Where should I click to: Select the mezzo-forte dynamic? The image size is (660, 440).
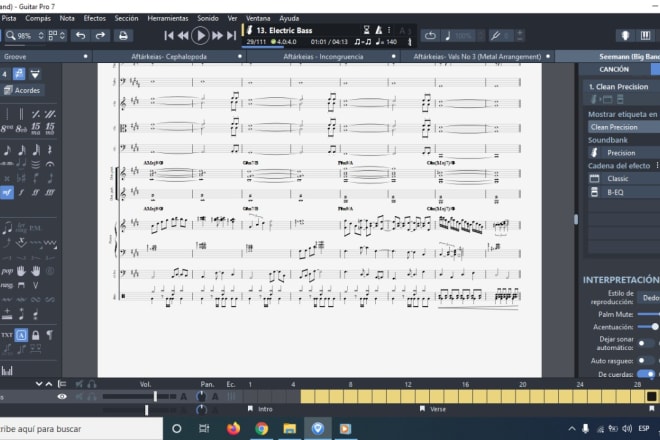tap(7, 192)
